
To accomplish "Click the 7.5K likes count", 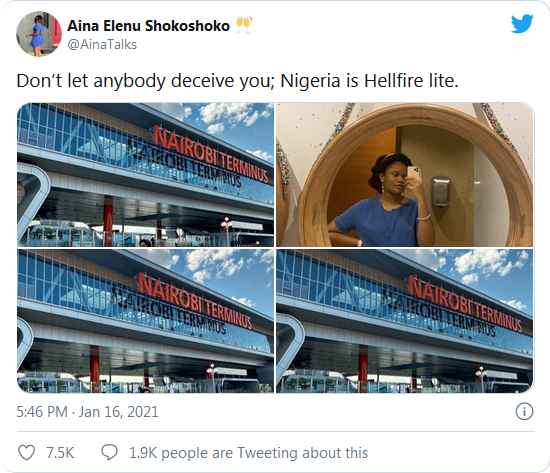I will pos(60,453).
